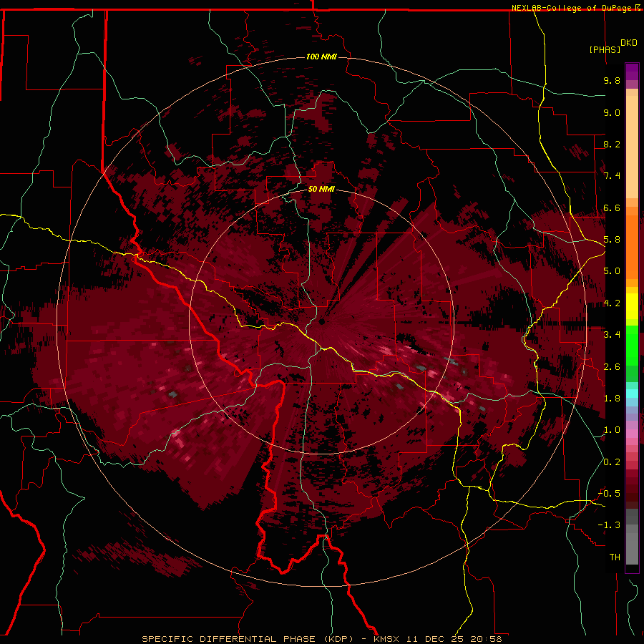Click the 2.6 legend value
644x644 pixels.
tap(612, 367)
